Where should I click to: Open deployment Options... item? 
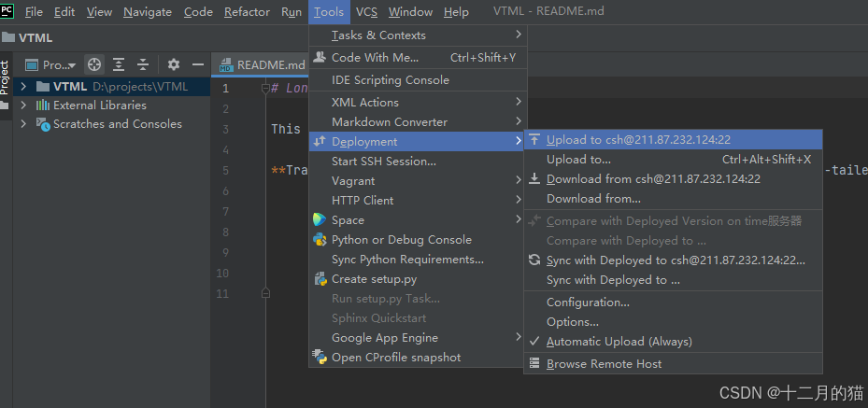coord(673,322)
